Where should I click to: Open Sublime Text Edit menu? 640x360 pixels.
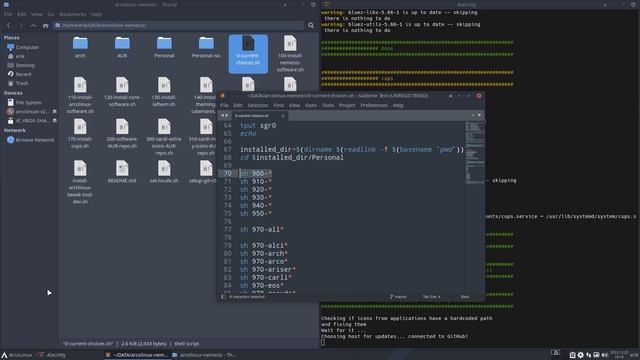coord(238,105)
